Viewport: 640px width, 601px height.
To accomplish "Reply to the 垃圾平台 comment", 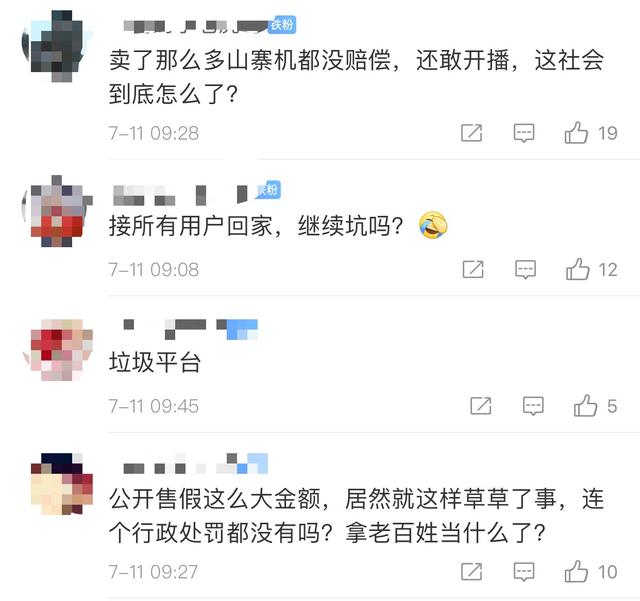I will [533, 406].
